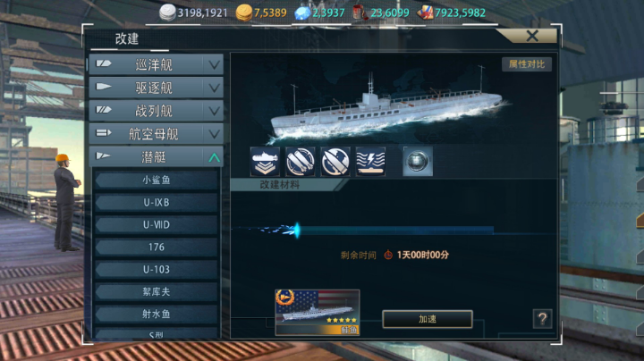Select the submarine rank upgrade icon
Viewport: 644px width, 361px height.
tap(265, 162)
